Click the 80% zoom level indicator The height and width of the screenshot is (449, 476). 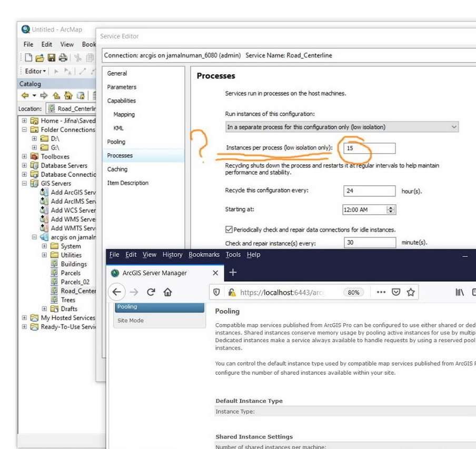point(353,293)
